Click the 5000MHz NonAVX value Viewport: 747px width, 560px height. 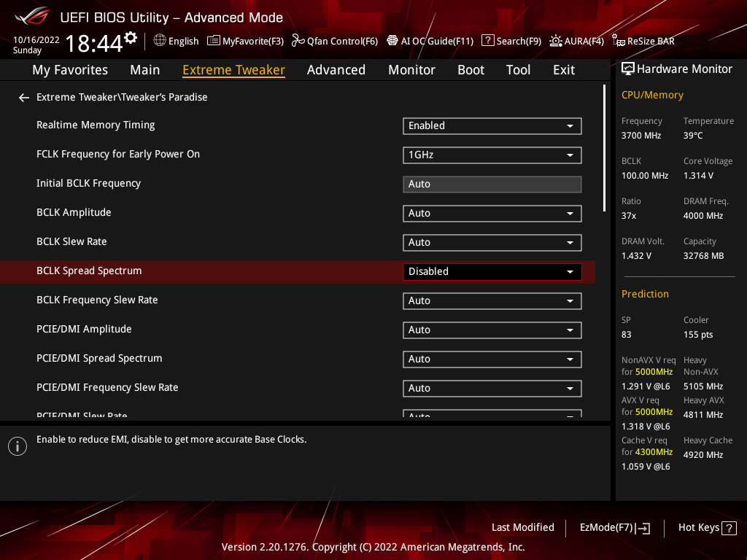(654, 372)
